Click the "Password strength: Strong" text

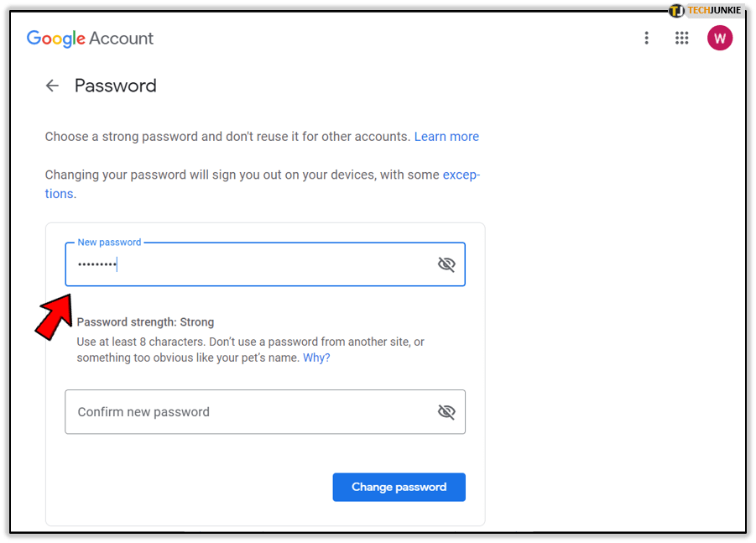click(145, 322)
